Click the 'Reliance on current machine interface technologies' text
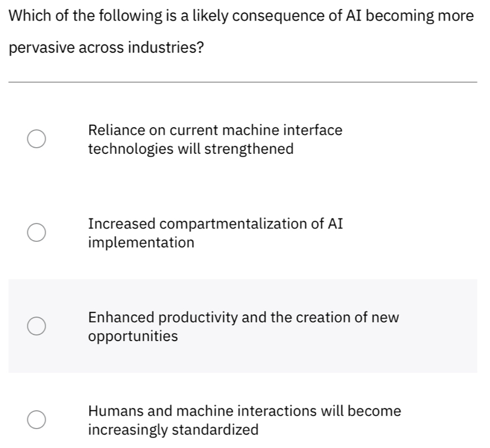The width and height of the screenshot is (490, 448). click(x=215, y=139)
